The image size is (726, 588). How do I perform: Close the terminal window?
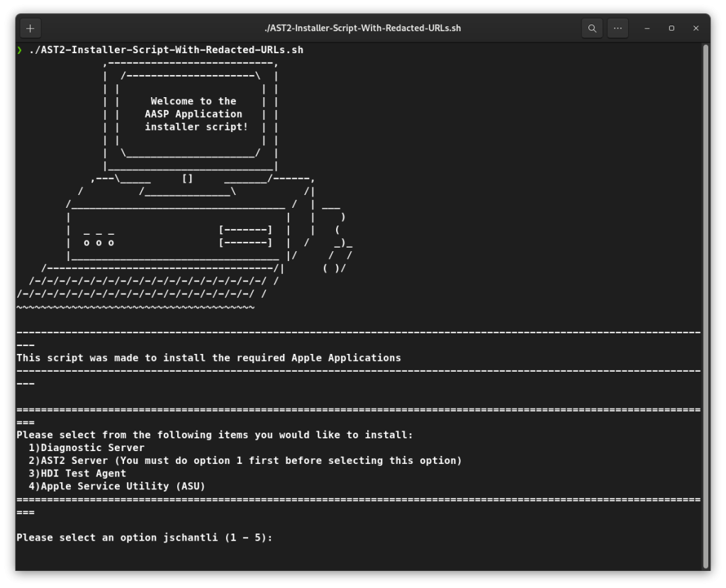[696, 28]
